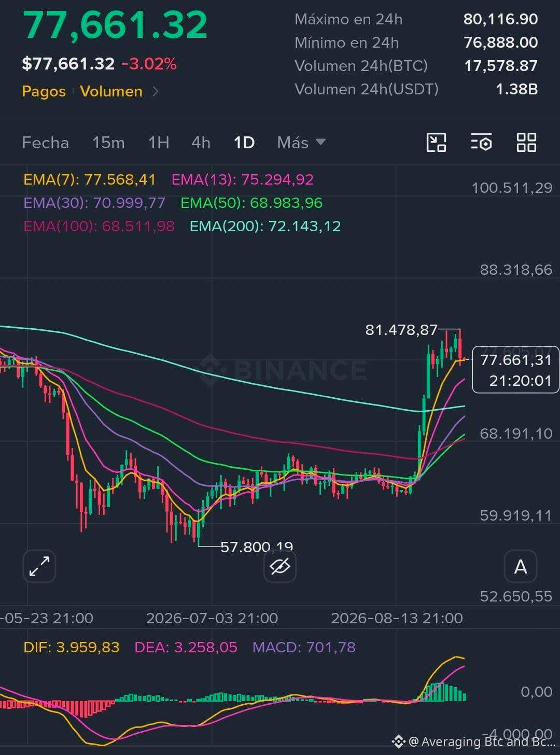The image size is (560, 755).
Task: Select the 1D timeframe tab
Action: point(244,143)
